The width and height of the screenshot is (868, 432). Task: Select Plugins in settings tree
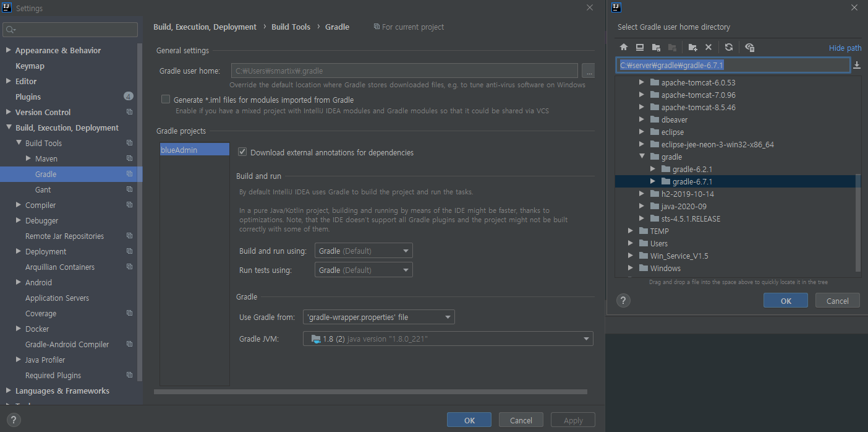pyautogui.click(x=28, y=97)
